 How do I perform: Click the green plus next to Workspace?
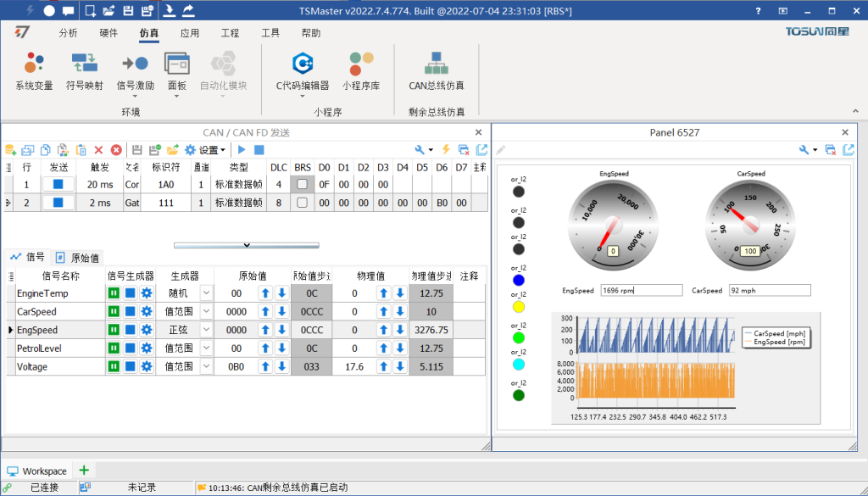(x=82, y=471)
